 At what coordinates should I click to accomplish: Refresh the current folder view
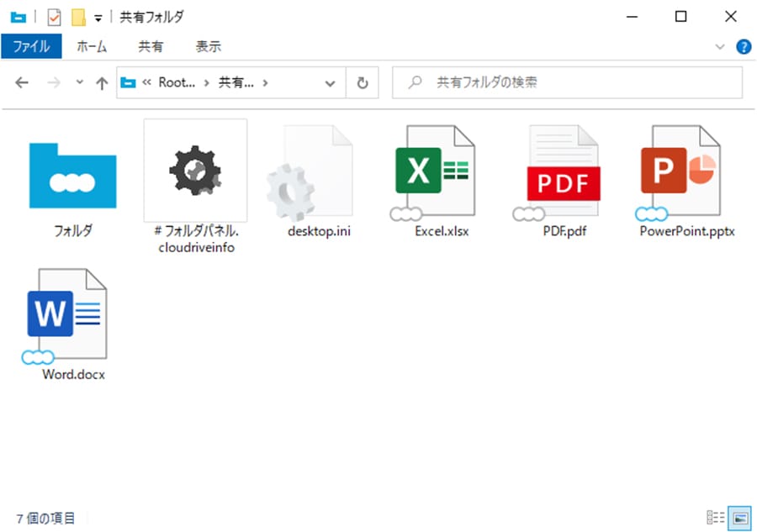click(x=362, y=83)
